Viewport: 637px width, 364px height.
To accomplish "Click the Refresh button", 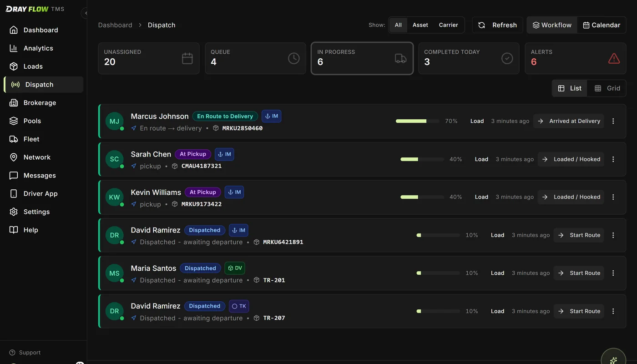I will pos(497,25).
